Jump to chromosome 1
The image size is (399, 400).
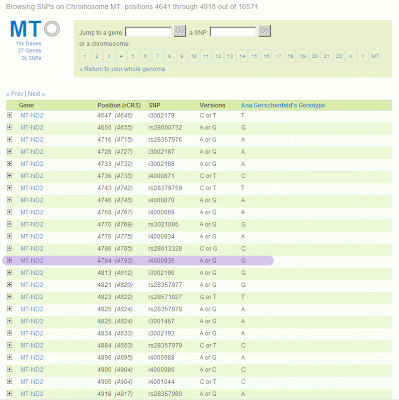pyautogui.click(x=85, y=56)
